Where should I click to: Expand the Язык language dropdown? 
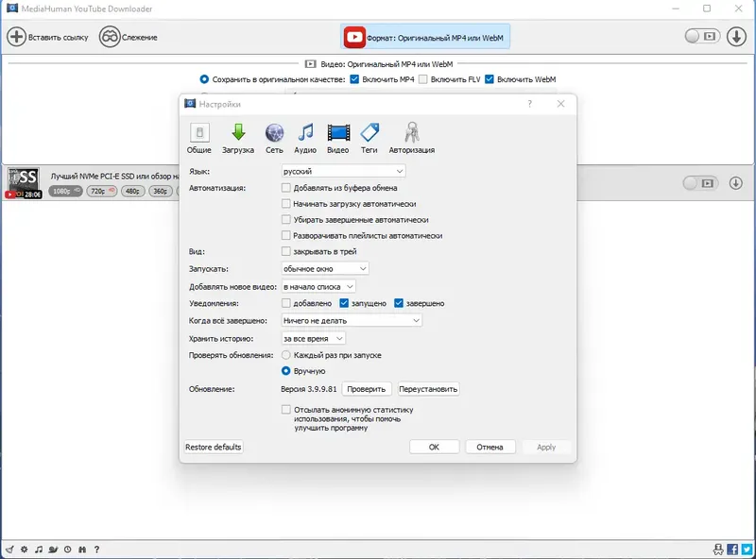pos(343,171)
